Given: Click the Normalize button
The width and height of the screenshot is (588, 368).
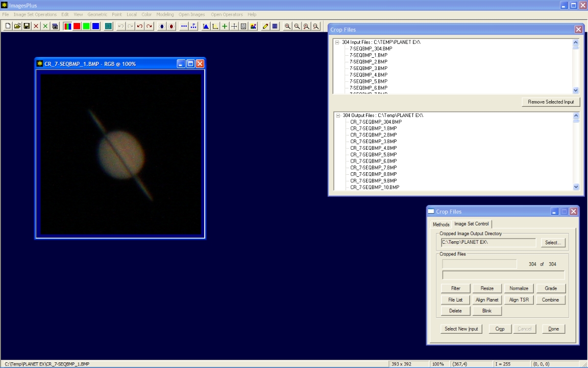Looking at the screenshot, I should coord(519,288).
